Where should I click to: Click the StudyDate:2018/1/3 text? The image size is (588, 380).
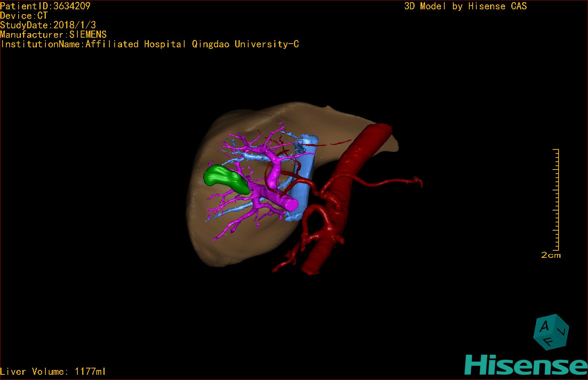(48, 25)
